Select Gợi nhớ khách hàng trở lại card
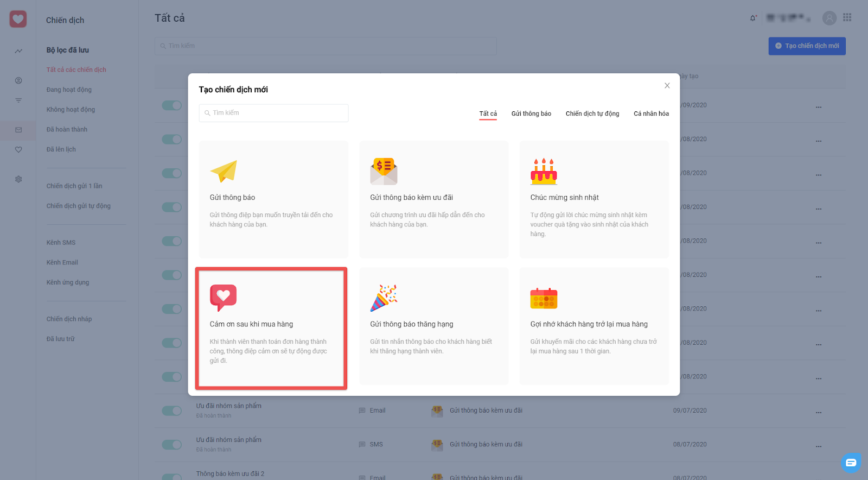The height and width of the screenshot is (480, 868). [x=594, y=326]
